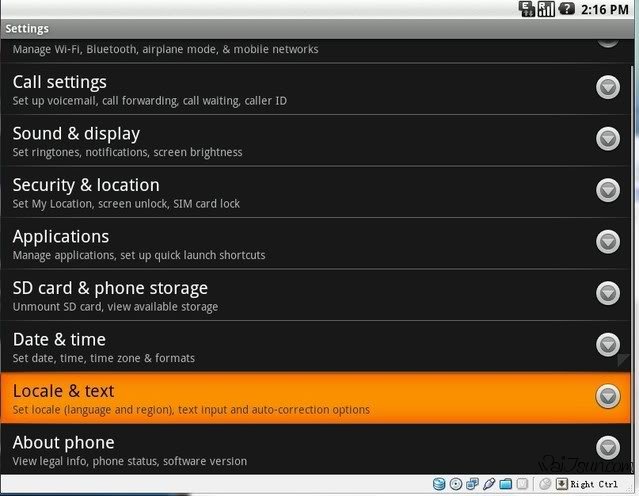The height and width of the screenshot is (496, 639).
Task: Open About phone settings
Action: pos(300,448)
